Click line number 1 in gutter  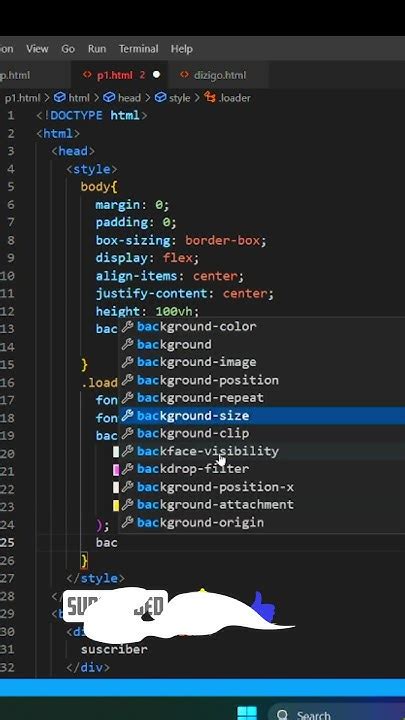click(11, 115)
